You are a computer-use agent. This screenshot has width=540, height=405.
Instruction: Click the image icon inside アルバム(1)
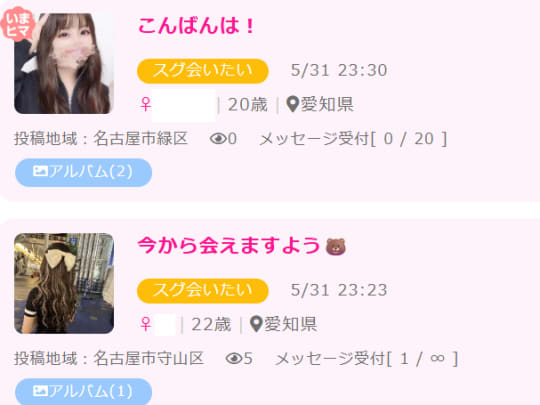click(40, 391)
